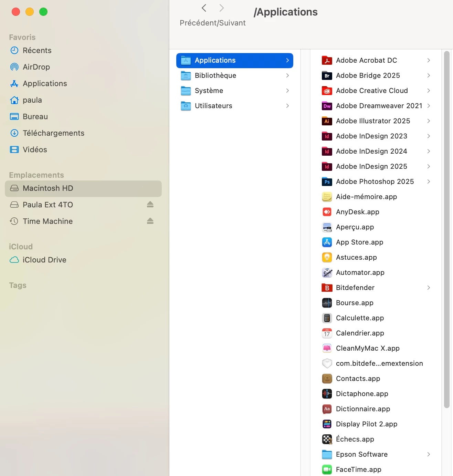
Task: Click the CleanMyMac X.app icon
Action: tap(327, 348)
